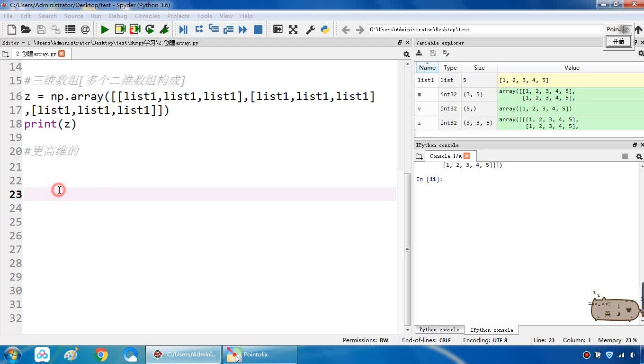This screenshot has width=644, height=364.
Task: Open the editor pane options gear
Action: [406, 54]
